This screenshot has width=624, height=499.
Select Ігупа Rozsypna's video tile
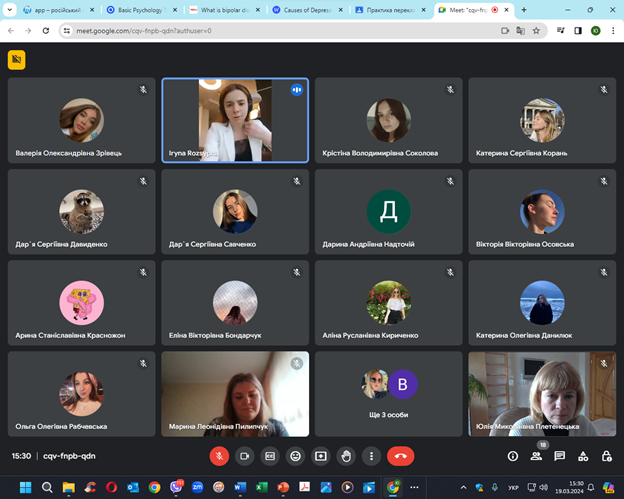click(x=234, y=120)
